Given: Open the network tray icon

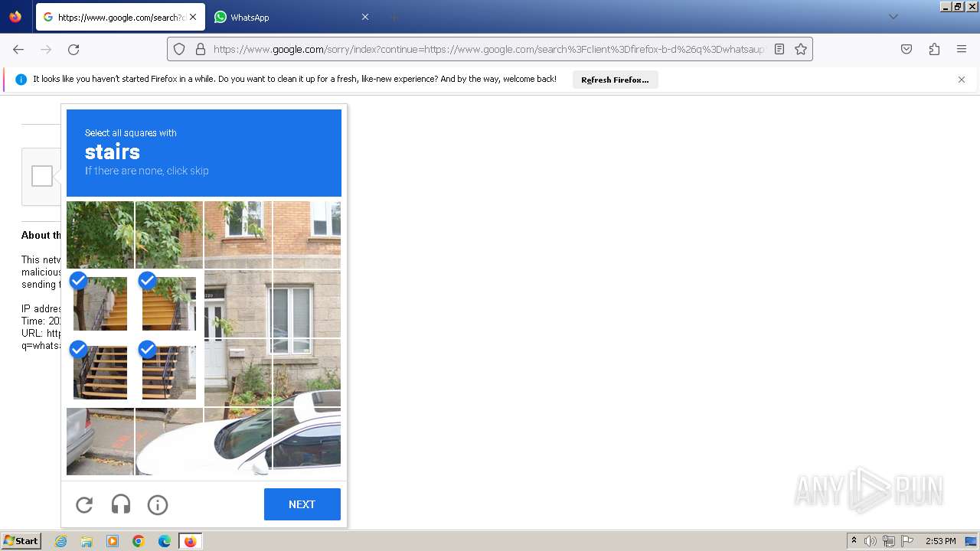Looking at the screenshot, I should (889, 541).
